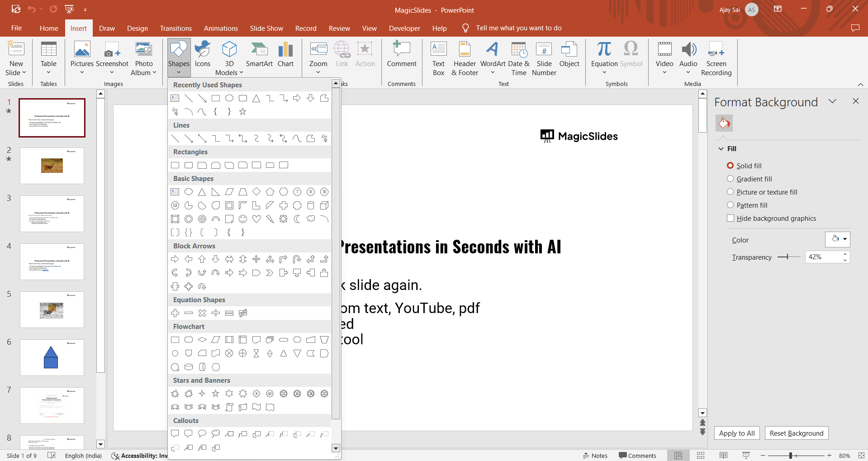Pick the smiley face shape
The height and width of the screenshot is (461, 868).
coord(243,219)
